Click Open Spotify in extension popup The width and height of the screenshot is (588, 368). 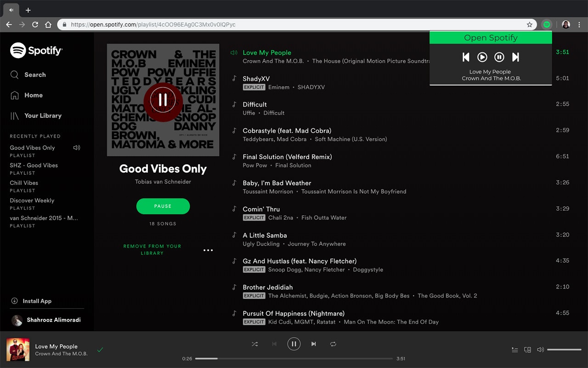pos(491,38)
